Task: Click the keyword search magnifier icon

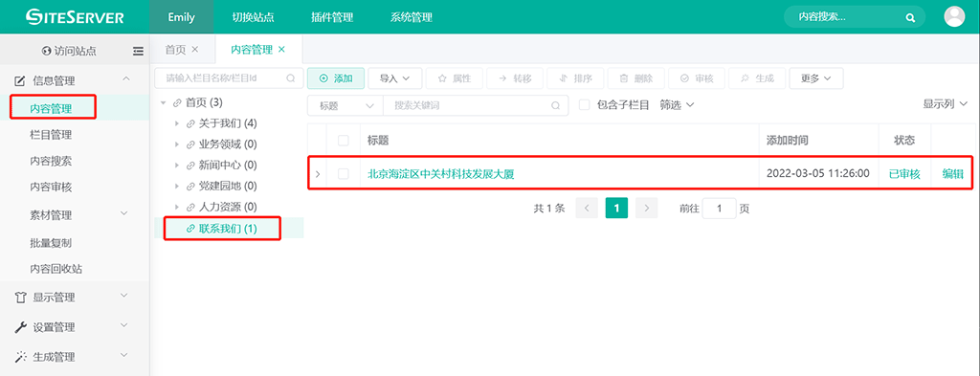Action: click(x=556, y=105)
